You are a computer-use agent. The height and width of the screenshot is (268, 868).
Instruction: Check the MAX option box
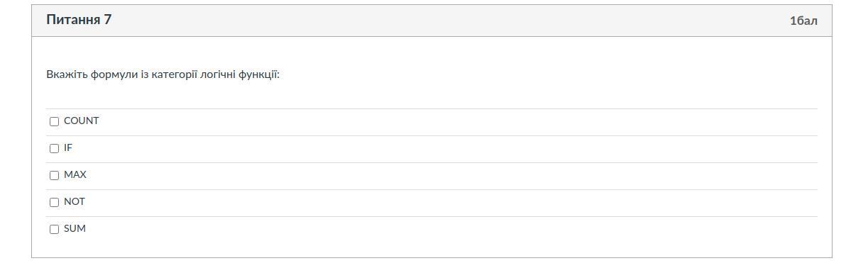54,175
